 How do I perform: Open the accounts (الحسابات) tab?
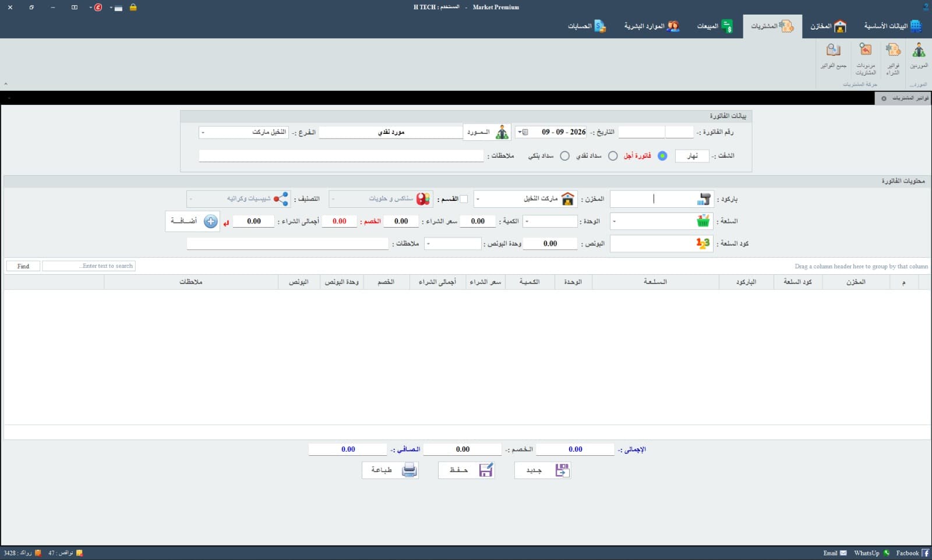[x=587, y=26]
